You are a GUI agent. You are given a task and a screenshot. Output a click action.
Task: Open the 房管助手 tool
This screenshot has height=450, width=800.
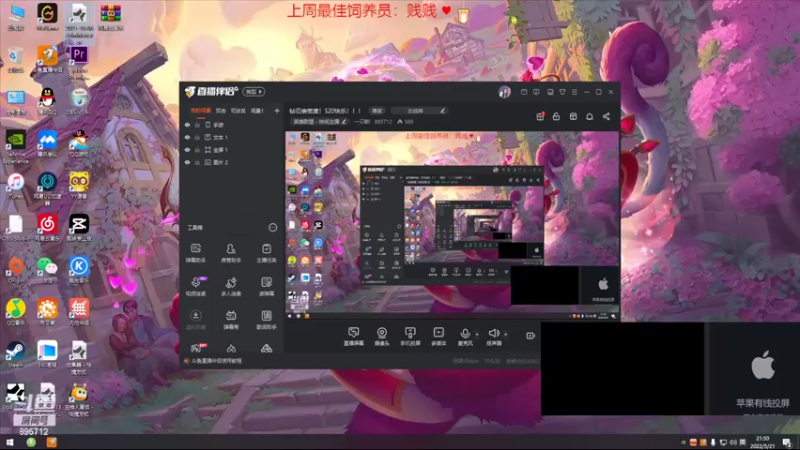pyautogui.click(x=231, y=253)
